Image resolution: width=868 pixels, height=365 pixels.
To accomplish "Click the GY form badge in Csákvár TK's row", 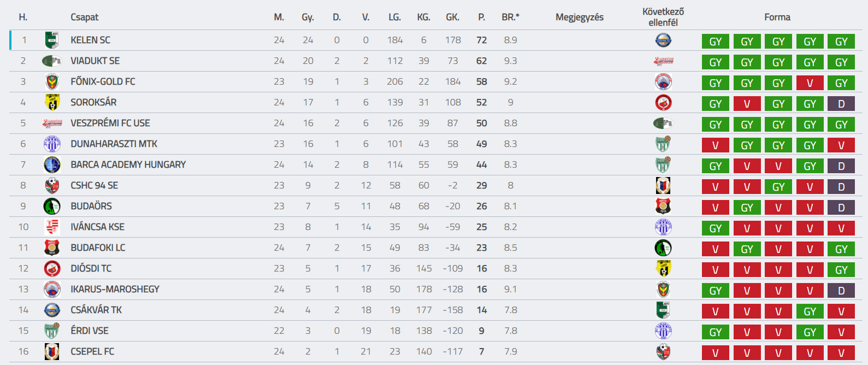I will (x=810, y=311).
